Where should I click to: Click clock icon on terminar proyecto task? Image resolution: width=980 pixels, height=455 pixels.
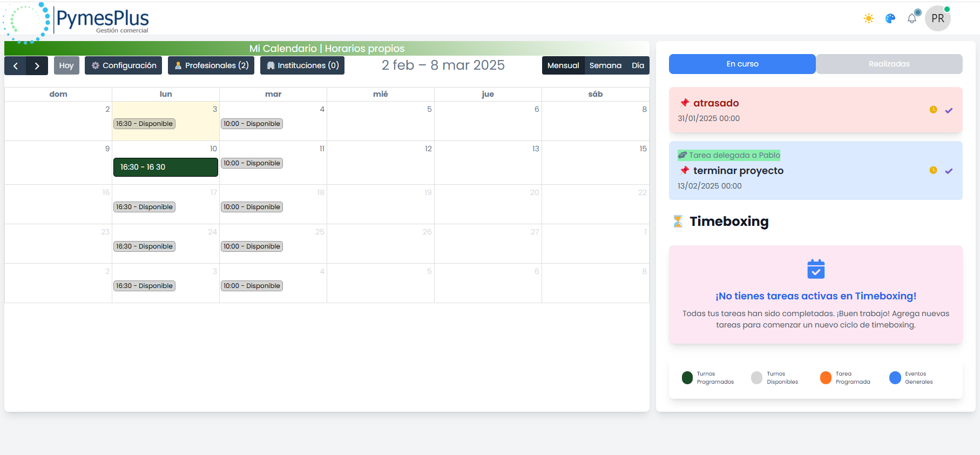pos(933,170)
